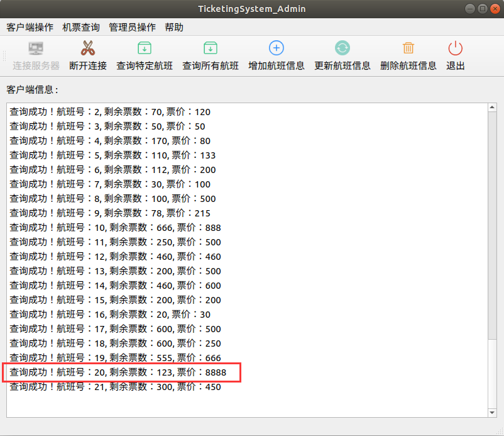Select the row for 航班号：21
This screenshot has height=436, width=504.
pos(115,387)
